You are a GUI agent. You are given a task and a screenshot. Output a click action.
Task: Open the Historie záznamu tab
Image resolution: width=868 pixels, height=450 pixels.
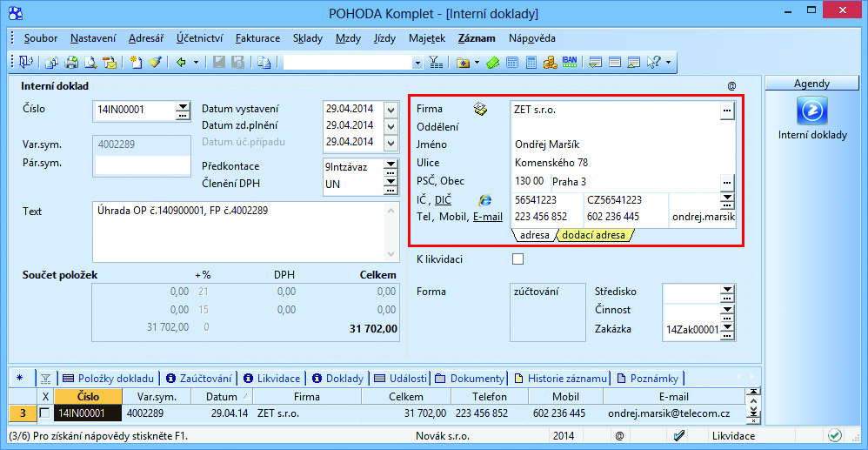tap(561, 379)
